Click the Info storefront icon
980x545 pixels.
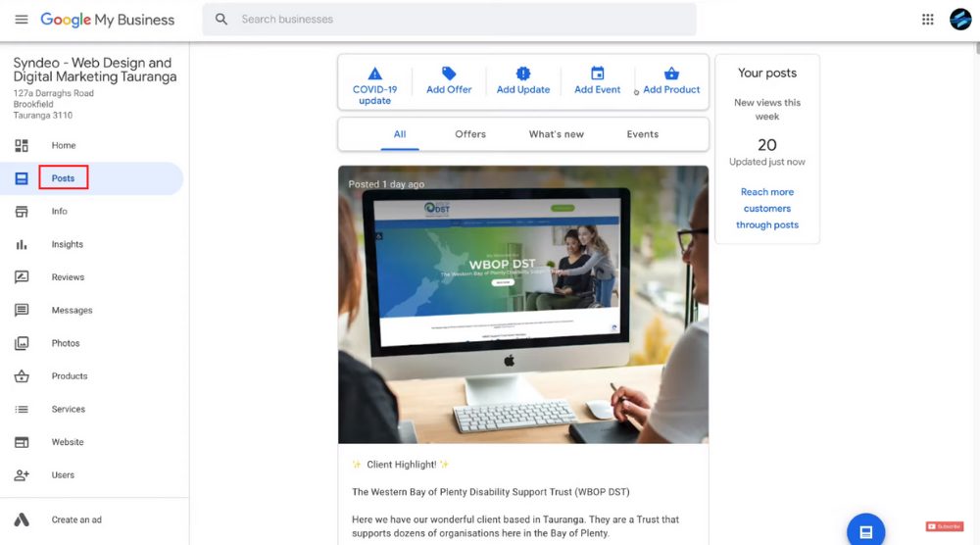tap(22, 212)
